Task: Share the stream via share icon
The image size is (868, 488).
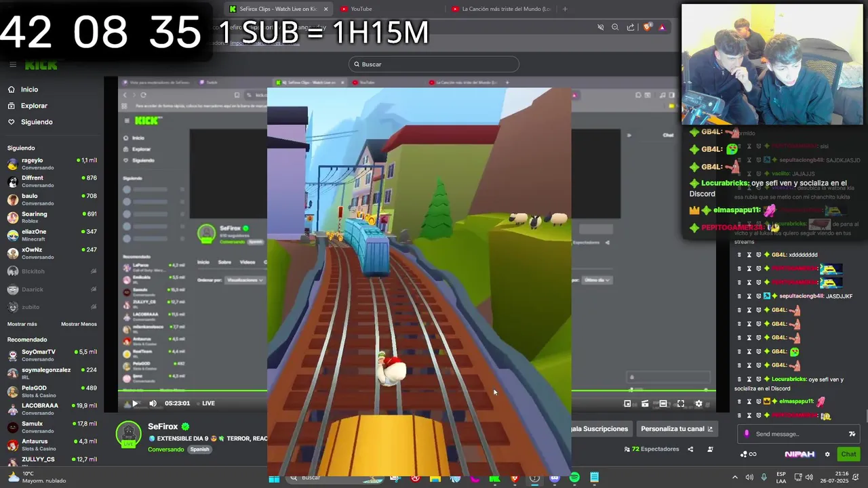Action: click(x=690, y=449)
